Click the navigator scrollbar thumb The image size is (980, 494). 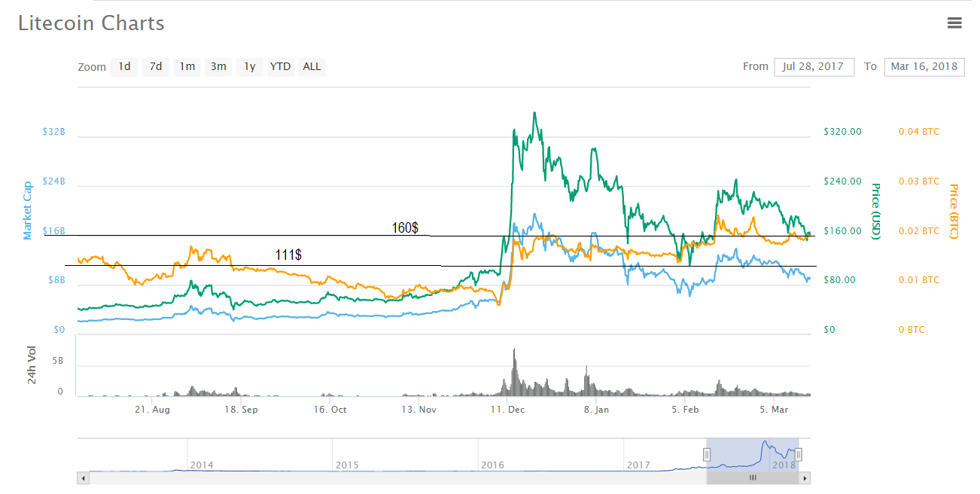tap(753, 477)
